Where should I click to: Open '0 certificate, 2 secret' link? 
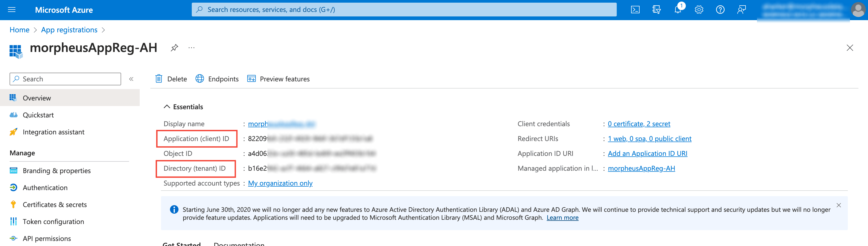tap(639, 124)
